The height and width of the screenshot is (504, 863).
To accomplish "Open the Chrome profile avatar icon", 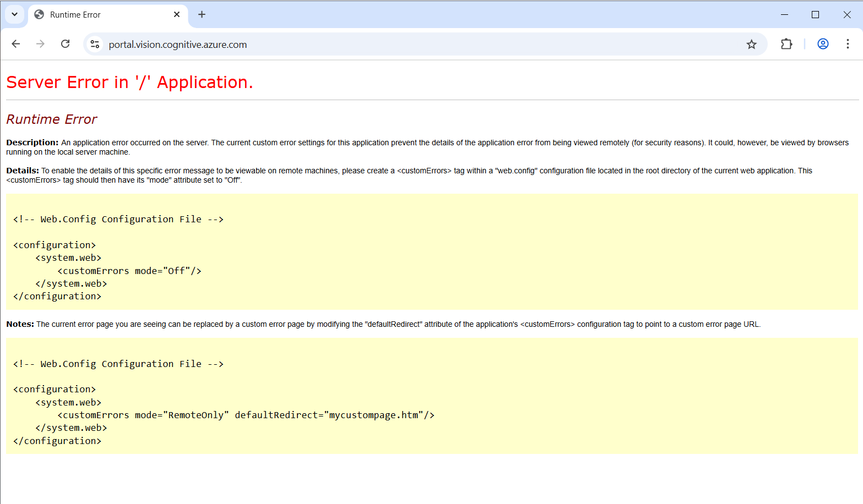I will (822, 44).
